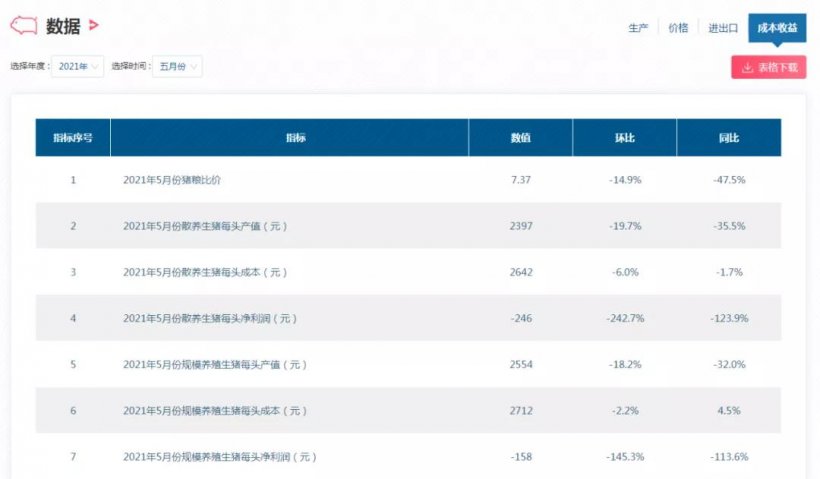Click the 环比 column header
Viewport: 820px width, 479px height.
coord(624,138)
